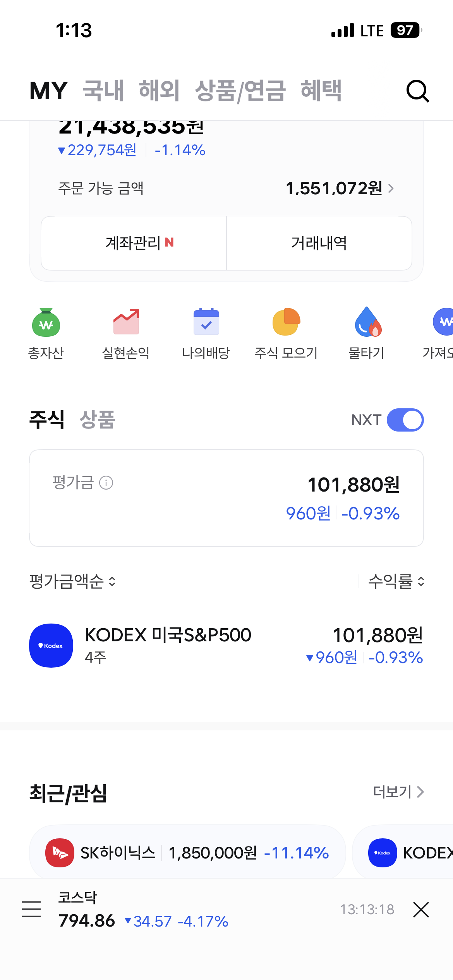
Task: Open 물타기 water drop icon
Action: coord(368,321)
